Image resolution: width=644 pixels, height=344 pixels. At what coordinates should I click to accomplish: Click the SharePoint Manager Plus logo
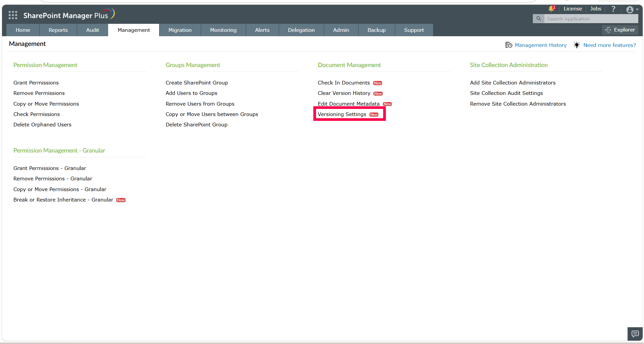coord(69,14)
